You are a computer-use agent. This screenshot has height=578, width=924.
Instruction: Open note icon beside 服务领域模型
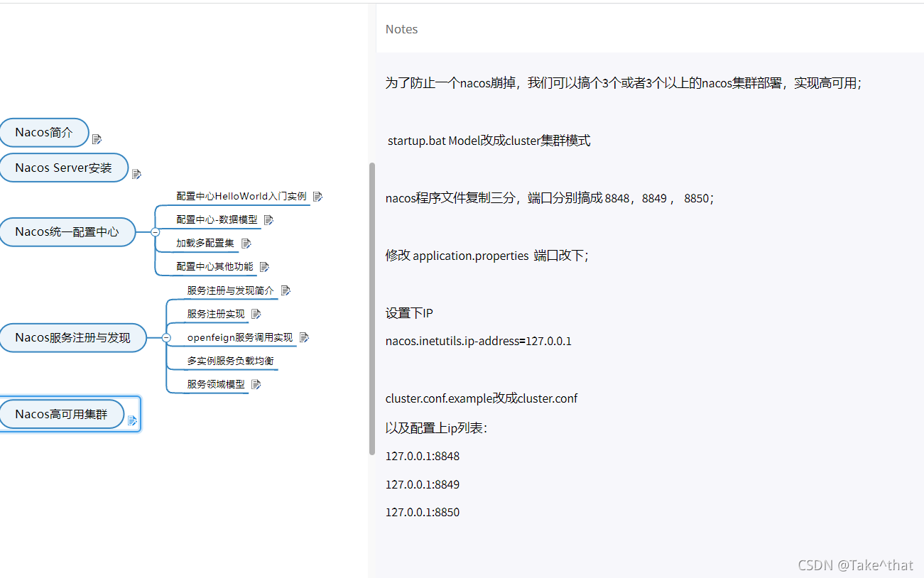256,384
